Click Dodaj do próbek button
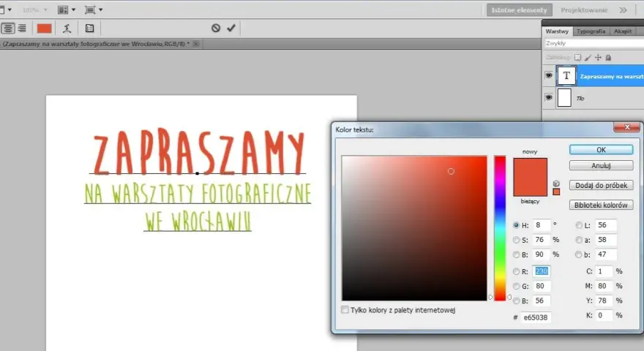644x351 pixels. coord(601,185)
